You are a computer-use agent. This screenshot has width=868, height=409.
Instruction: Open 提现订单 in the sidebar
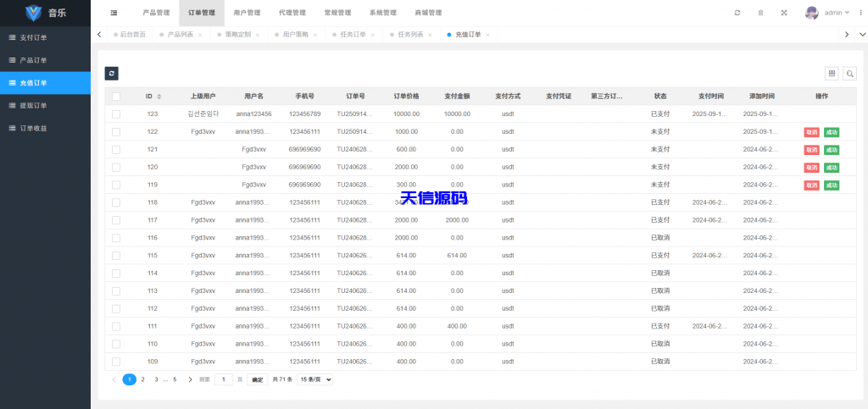45,106
